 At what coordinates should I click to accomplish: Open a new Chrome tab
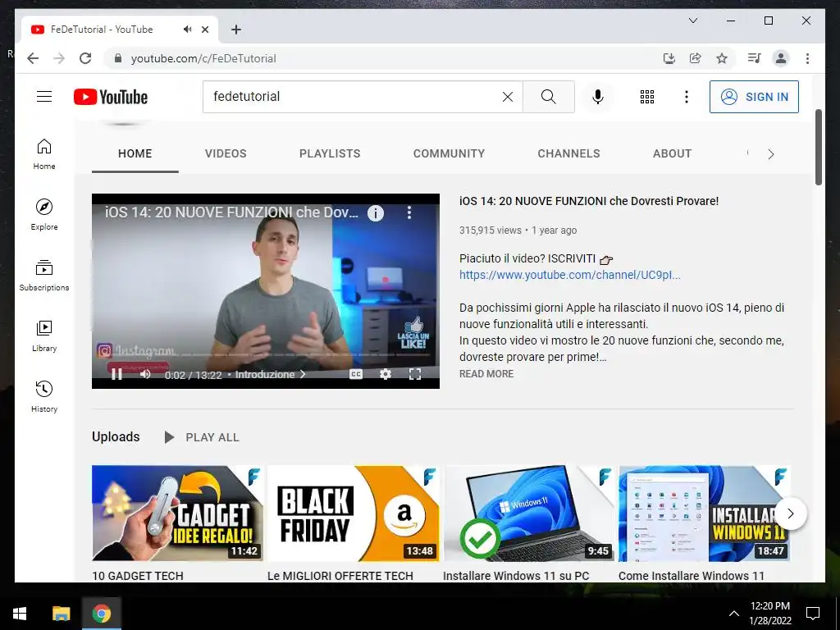tap(235, 30)
